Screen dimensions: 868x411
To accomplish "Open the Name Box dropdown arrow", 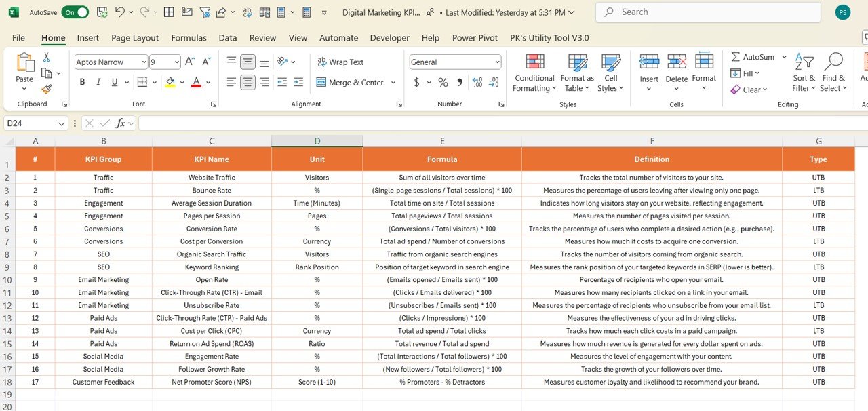I will 61,123.
